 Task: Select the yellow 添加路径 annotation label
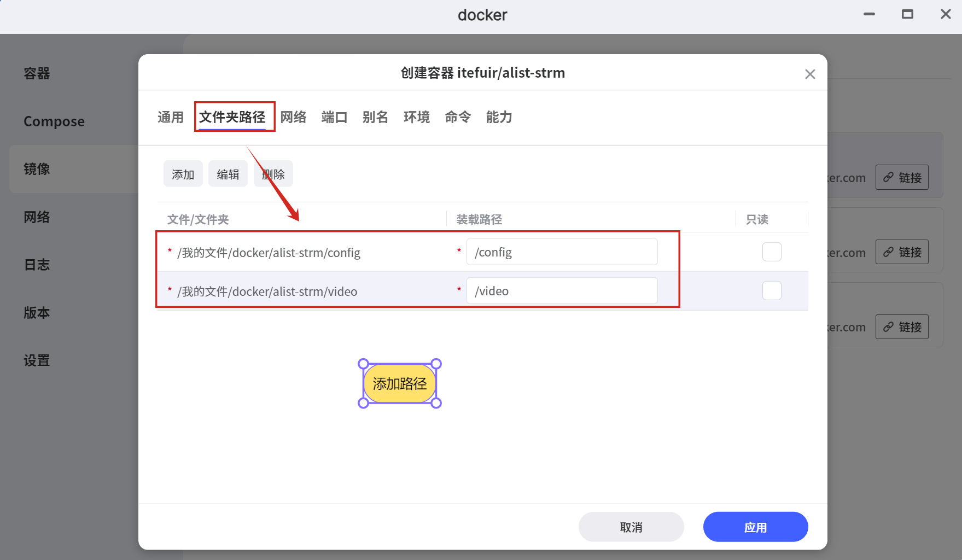click(400, 384)
